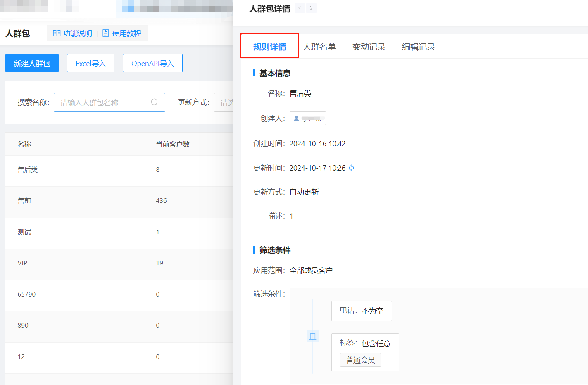Click the 当前客户数 column header

tap(173, 144)
